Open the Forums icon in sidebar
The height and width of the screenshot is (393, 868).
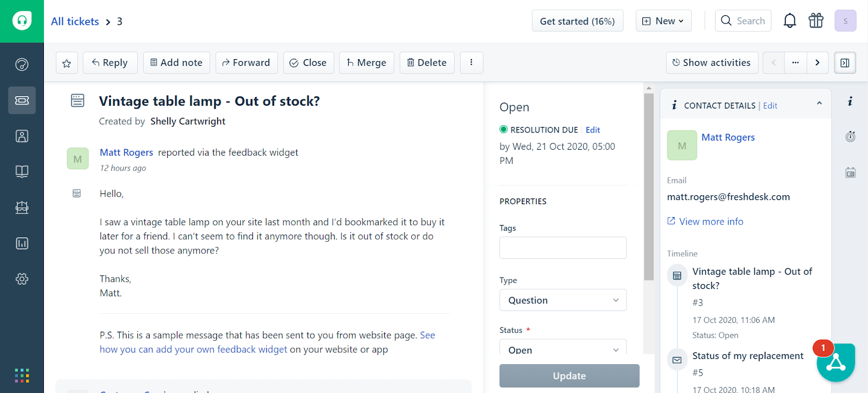click(22, 207)
